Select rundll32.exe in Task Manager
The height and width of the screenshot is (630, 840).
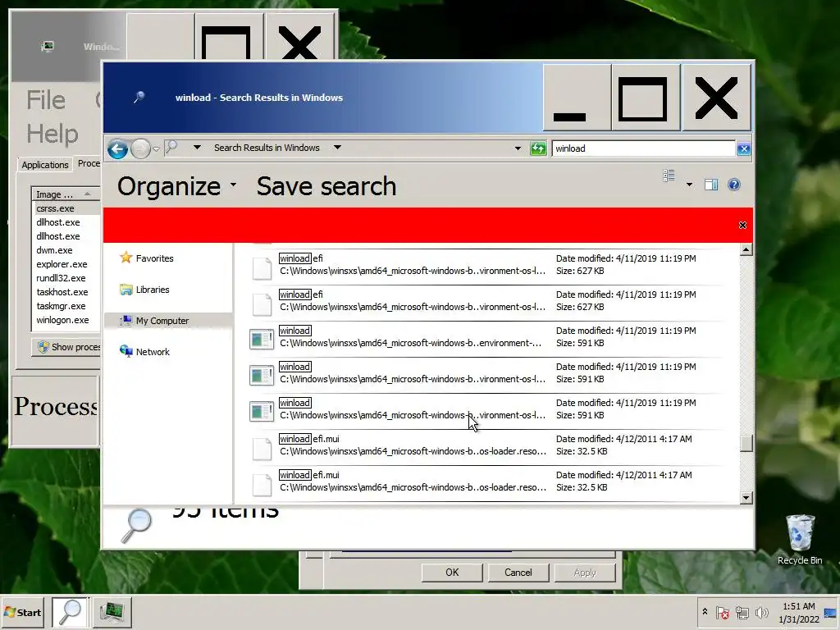[61, 278]
